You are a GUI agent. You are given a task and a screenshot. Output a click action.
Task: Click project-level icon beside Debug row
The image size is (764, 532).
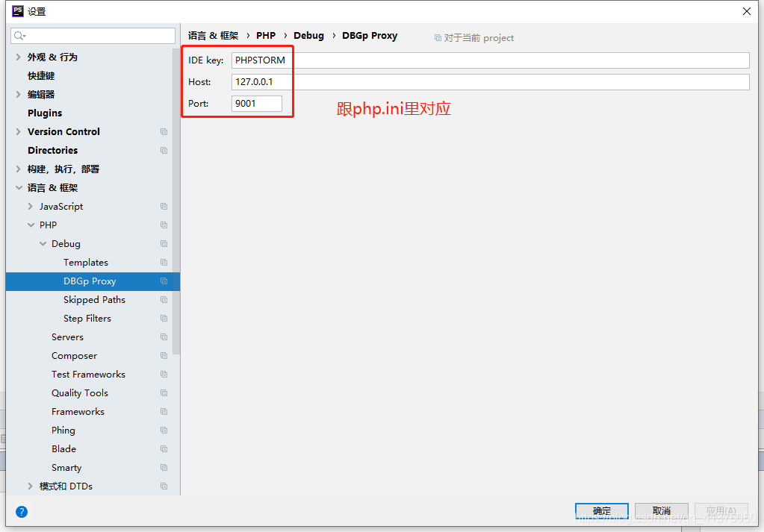pyautogui.click(x=164, y=244)
